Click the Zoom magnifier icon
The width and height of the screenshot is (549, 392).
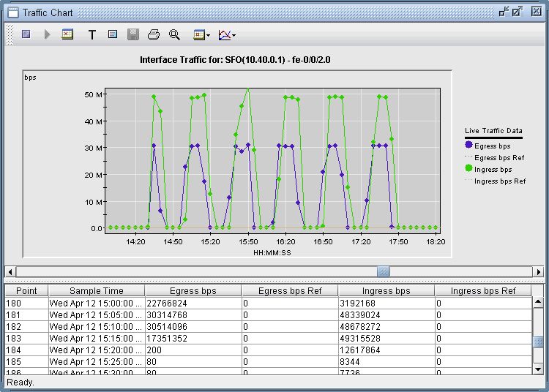pyautogui.click(x=174, y=34)
